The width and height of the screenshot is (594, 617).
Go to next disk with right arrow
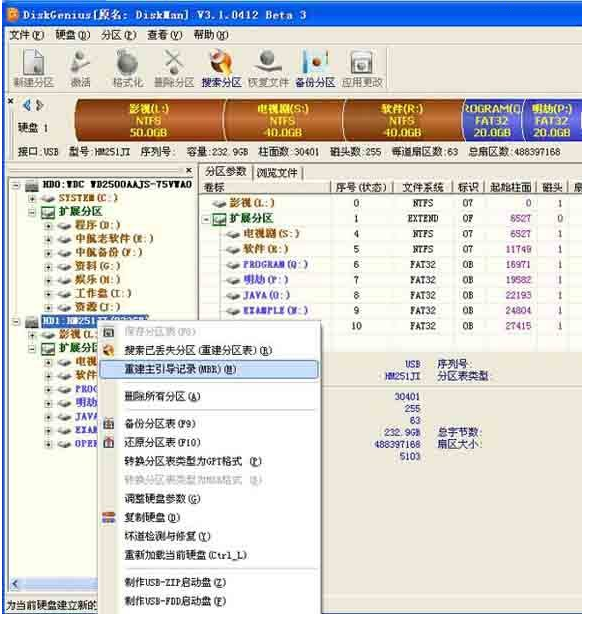pos(39,105)
